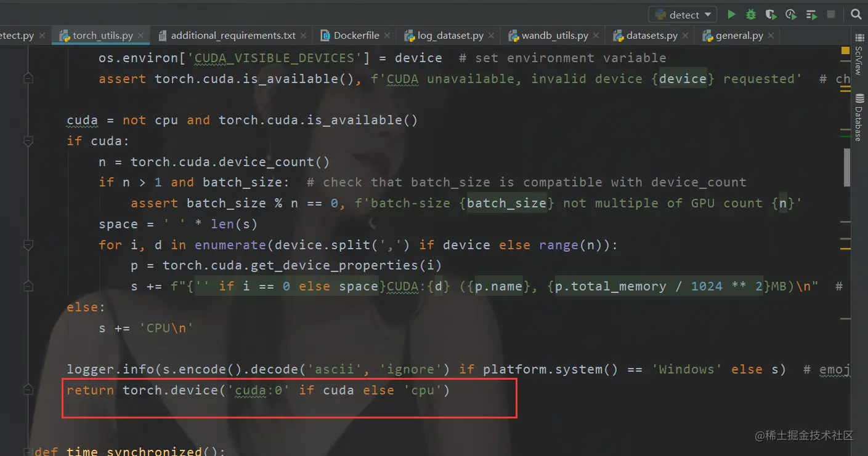Close the additional_requirements.txt tab
The height and width of the screenshot is (456, 868).
(304, 36)
